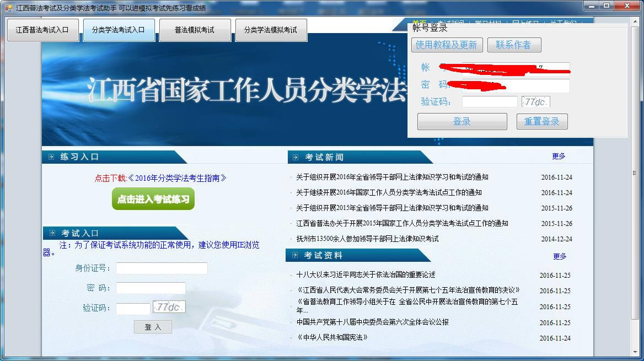Open 十八大以来习近平同志关于依法治国的重要论述
This screenshot has height=361, width=644.
click(x=366, y=274)
